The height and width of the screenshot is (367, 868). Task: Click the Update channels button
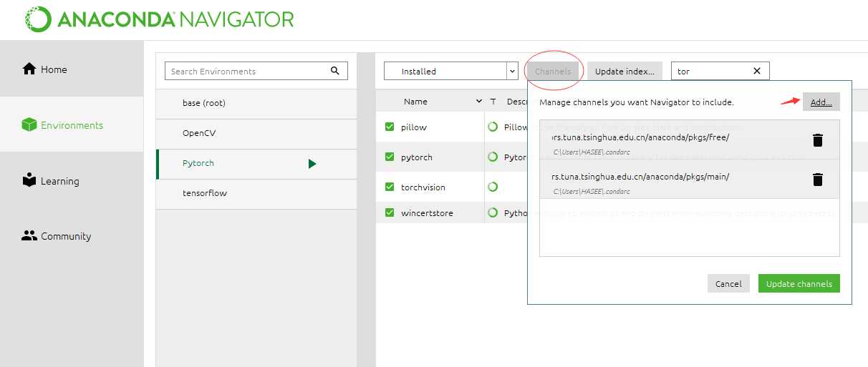pyautogui.click(x=799, y=283)
